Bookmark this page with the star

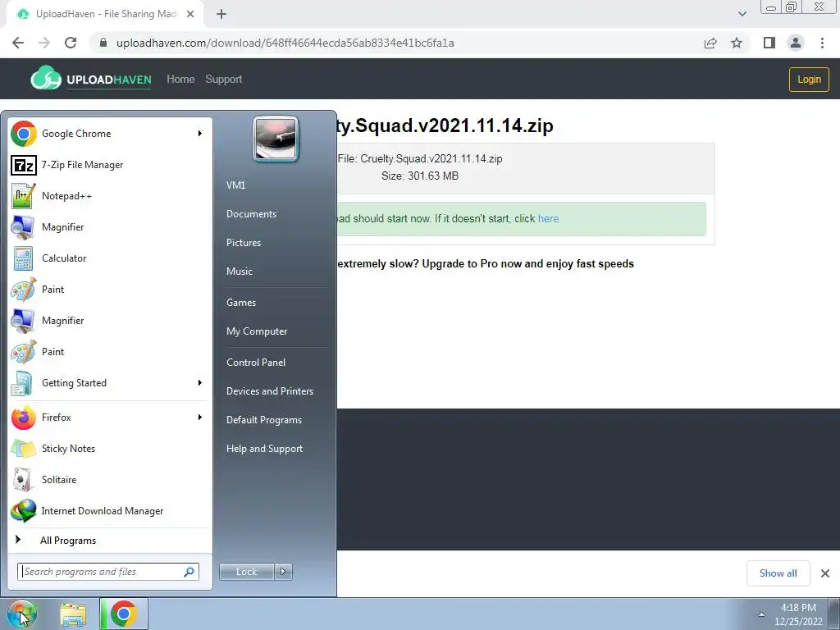pos(737,43)
